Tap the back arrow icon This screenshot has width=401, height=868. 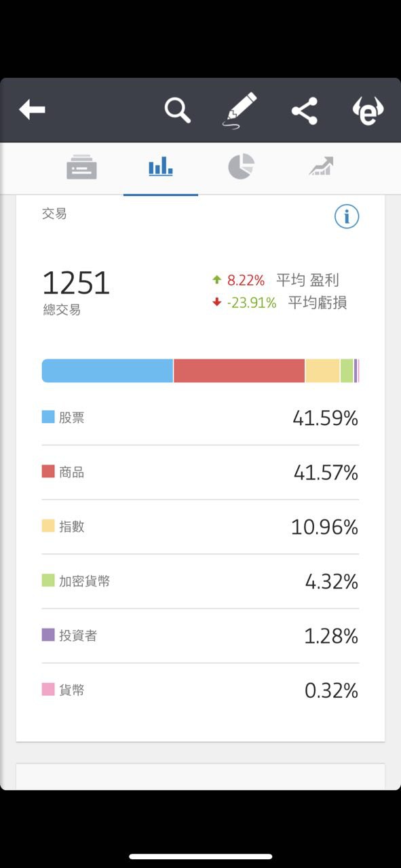coord(32,110)
